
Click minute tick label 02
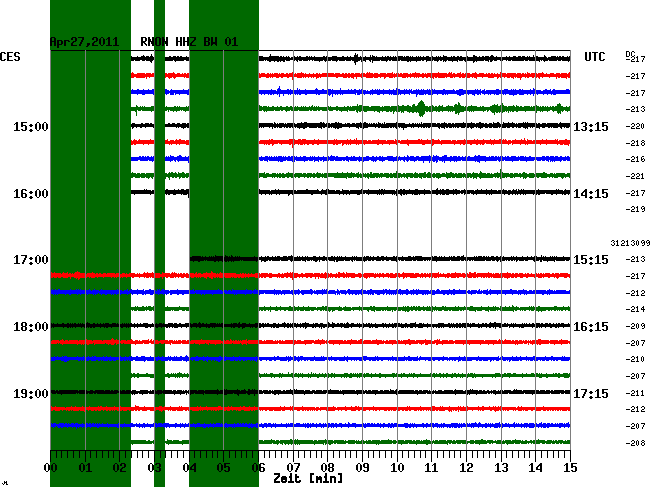[x=119, y=468]
